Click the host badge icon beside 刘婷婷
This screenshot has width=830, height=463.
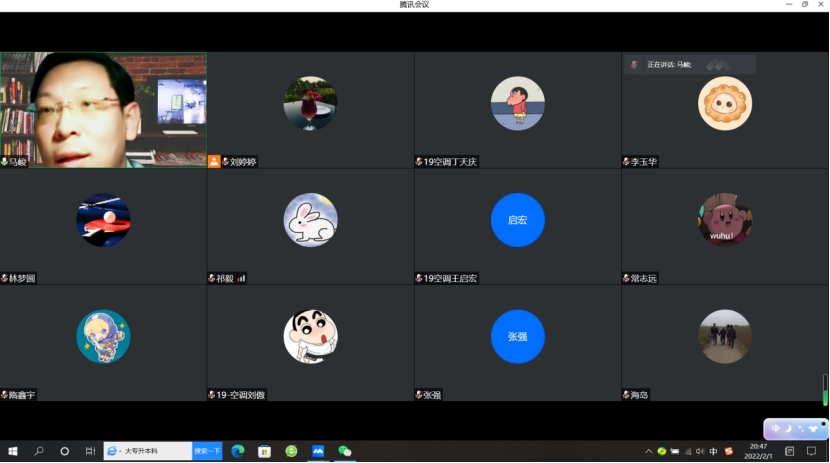coord(214,162)
